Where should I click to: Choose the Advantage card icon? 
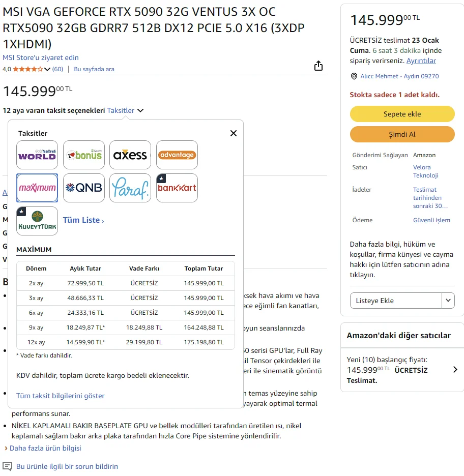(x=177, y=155)
